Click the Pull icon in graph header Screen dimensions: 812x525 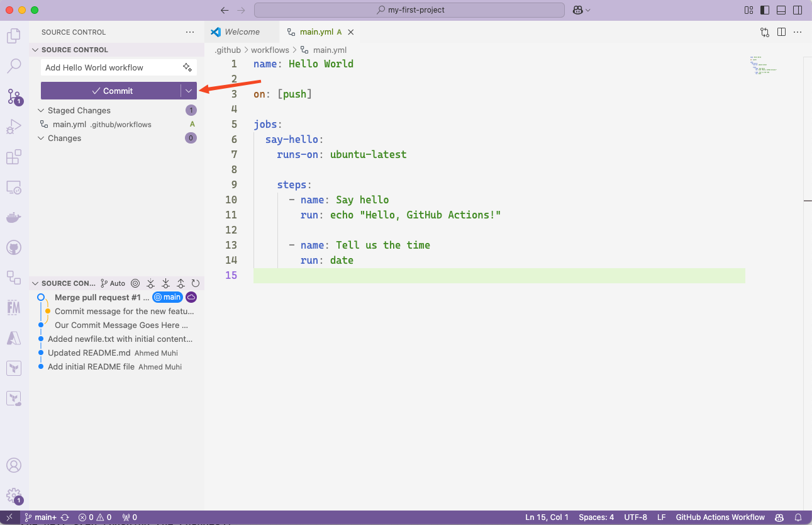[x=165, y=283]
